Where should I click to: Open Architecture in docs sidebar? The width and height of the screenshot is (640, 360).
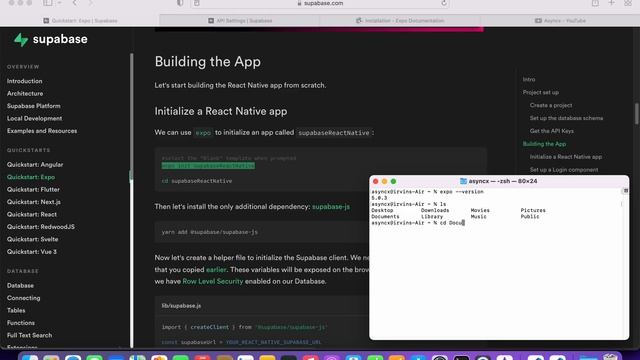coord(25,93)
